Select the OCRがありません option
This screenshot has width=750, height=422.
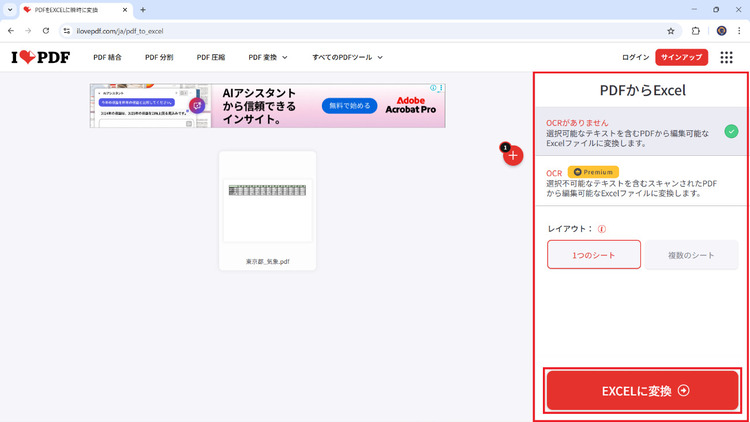[640, 130]
